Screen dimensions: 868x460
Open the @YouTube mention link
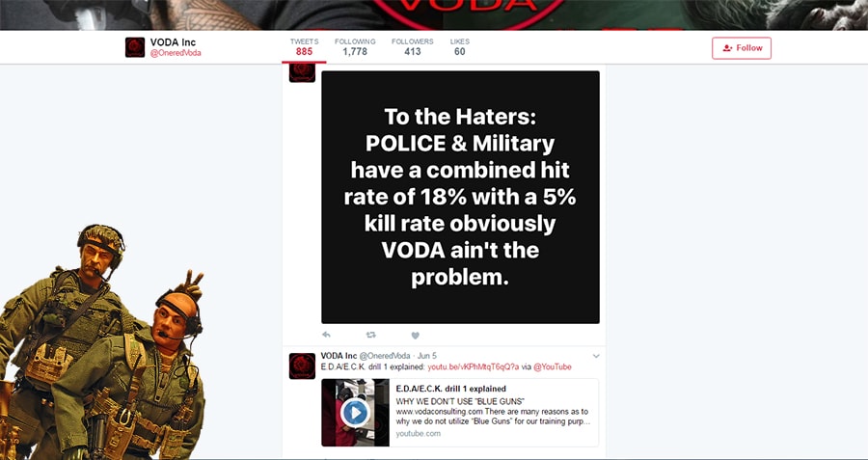[x=552, y=367]
